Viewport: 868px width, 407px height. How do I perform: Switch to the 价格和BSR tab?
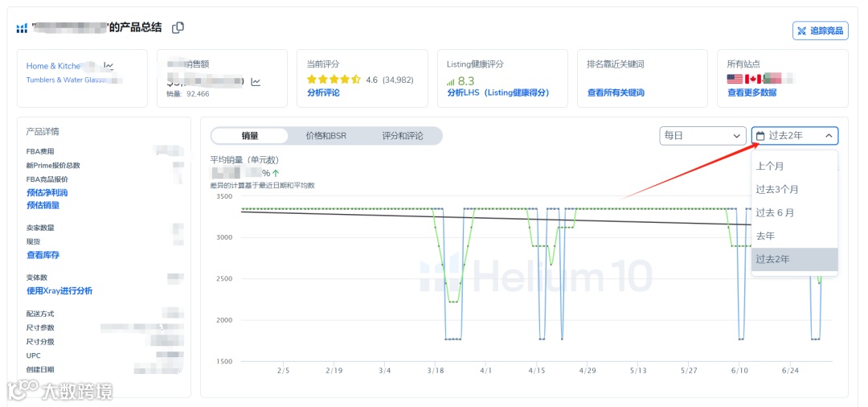coord(325,136)
